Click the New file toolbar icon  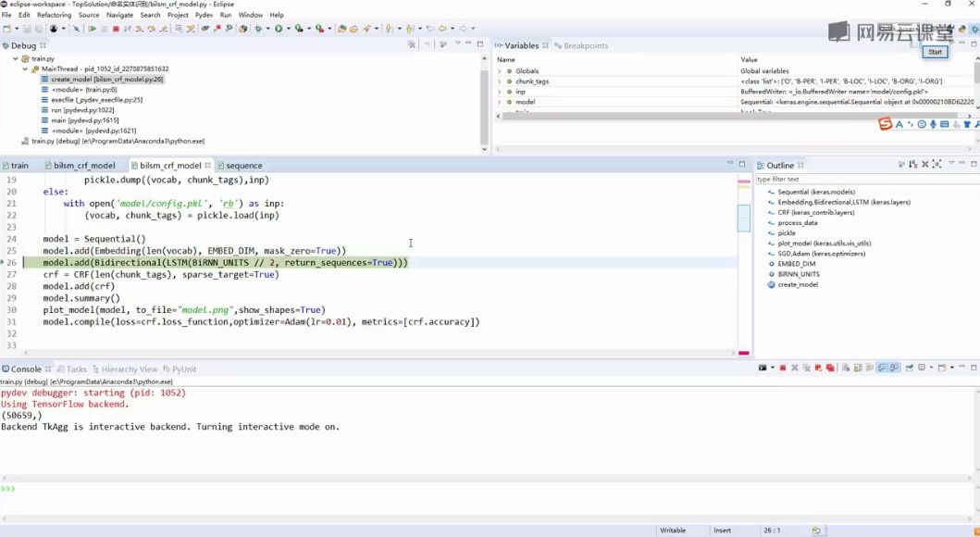(x=6, y=29)
